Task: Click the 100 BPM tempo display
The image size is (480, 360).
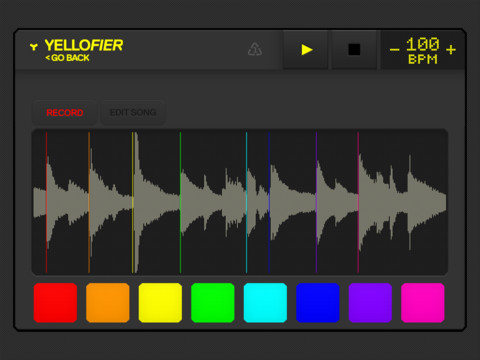Action: 423,51
